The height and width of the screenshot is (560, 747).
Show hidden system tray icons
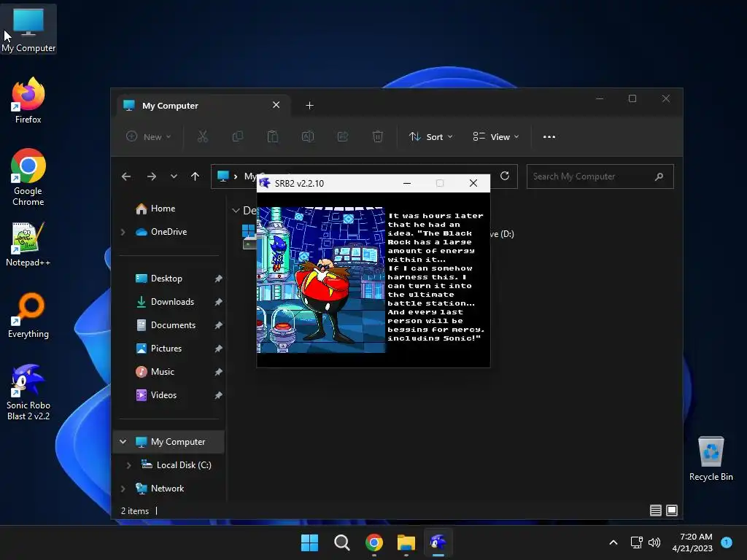click(x=614, y=542)
